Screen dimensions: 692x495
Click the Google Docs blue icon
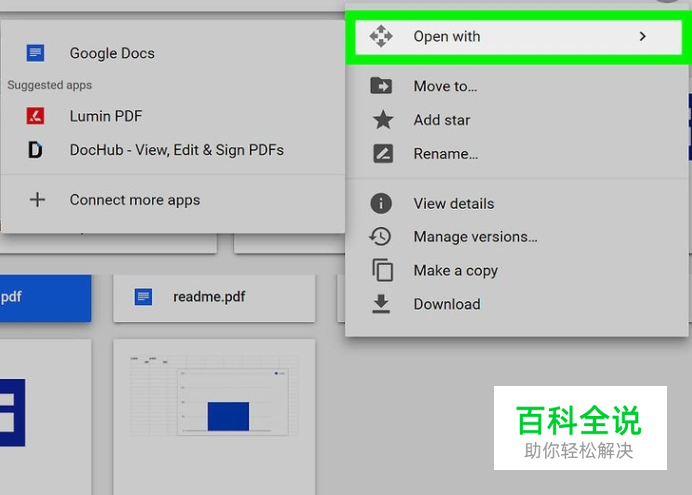pos(35,53)
